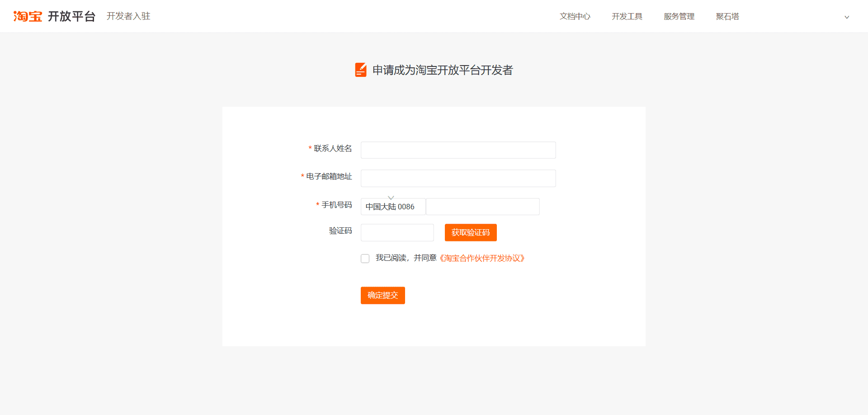Viewport: 868px width, 415px height.
Task: Submit the form with 确定提交 button
Action: tap(383, 295)
